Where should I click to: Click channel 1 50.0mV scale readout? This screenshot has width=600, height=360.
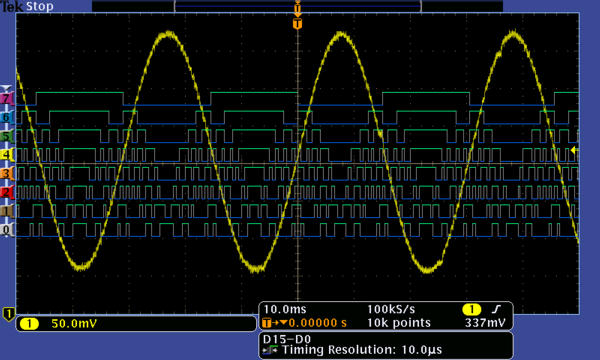click(x=74, y=324)
